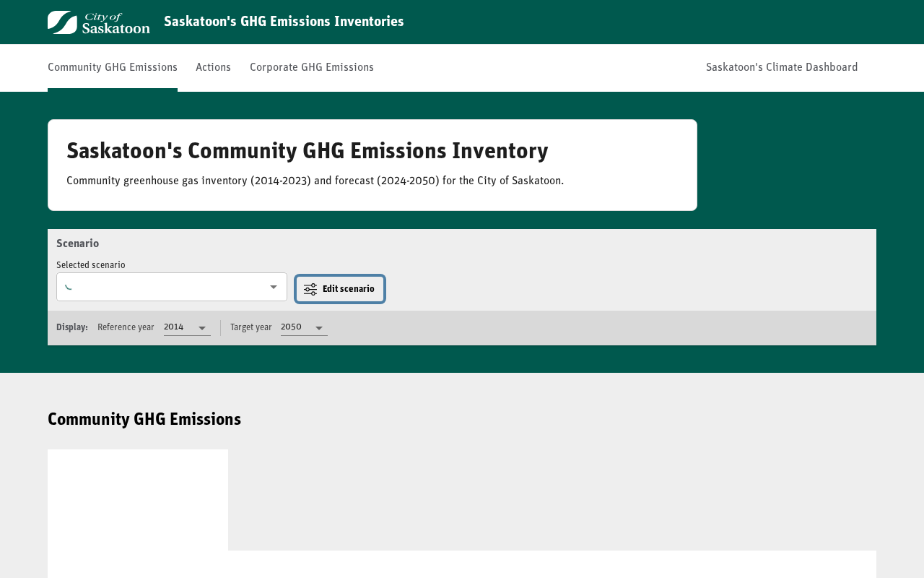Click the City of Saskatoon logo
This screenshot has height=578, width=924.
tap(99, 22)
